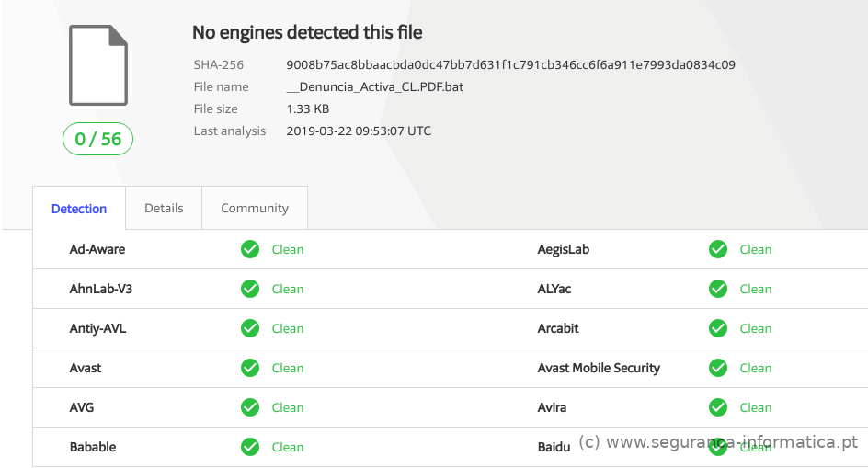This screenshot has height=468, width=868.
Task: Open the Community tab
Action: pos(255,208)
